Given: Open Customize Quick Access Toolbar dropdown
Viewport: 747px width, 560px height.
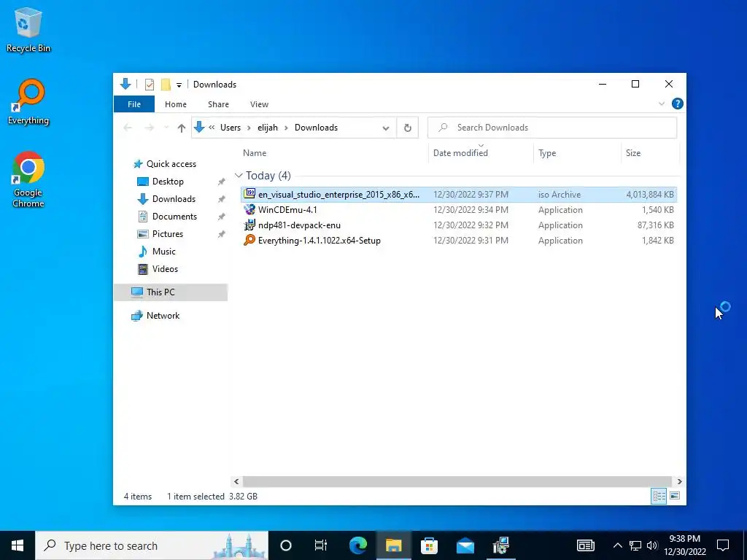Looking at the screenshot, I should tap(179, 85).
